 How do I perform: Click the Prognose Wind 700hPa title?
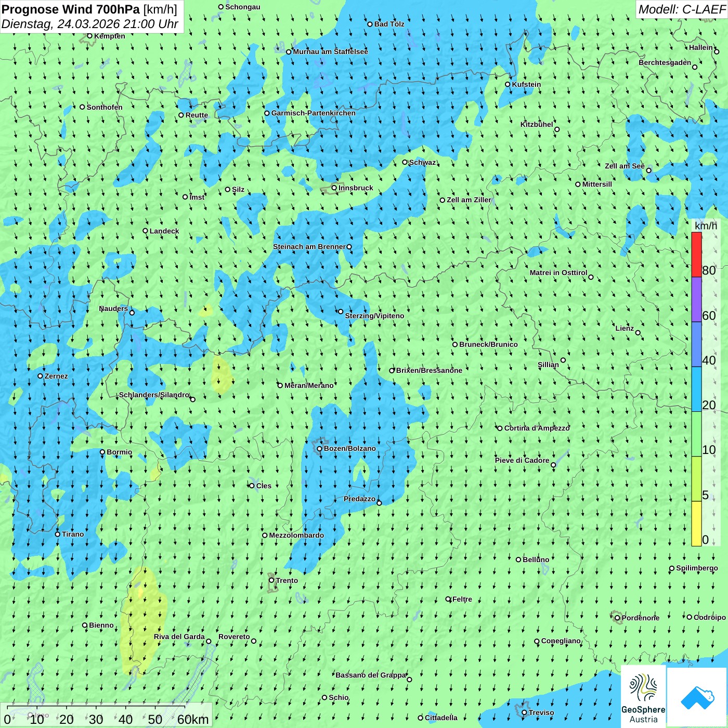[x=89, y=9]
